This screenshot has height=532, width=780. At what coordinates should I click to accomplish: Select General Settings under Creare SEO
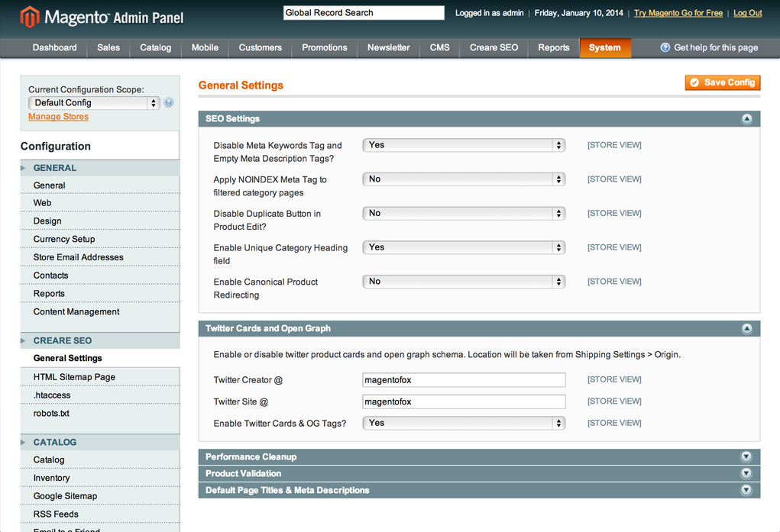[x=68, y=358]
